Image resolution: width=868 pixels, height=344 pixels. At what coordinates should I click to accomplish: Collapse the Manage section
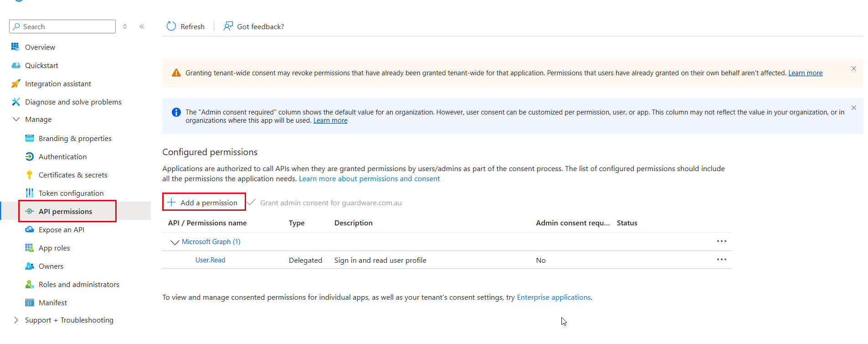coord(16,119)
